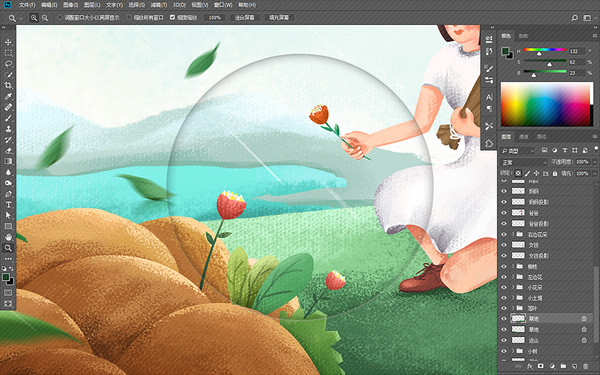Switch to the 通道 tab
Image resolution: width=600 pixels, height=375 pixels.
523,137
